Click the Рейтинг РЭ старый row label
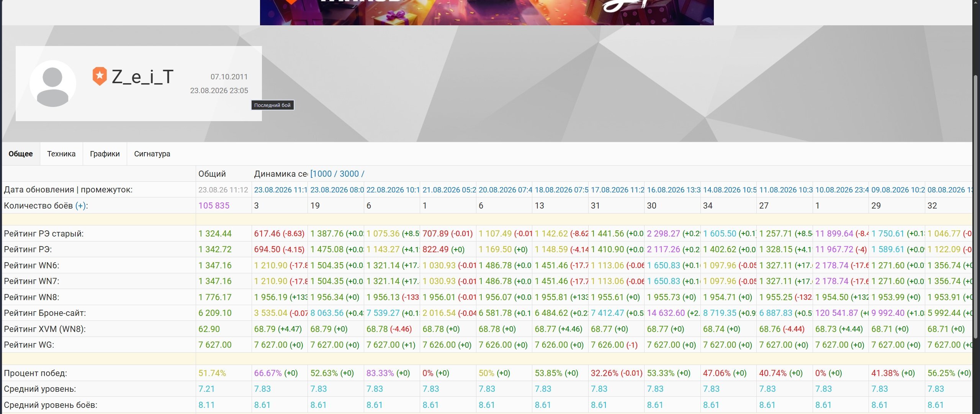 (44, 233)
